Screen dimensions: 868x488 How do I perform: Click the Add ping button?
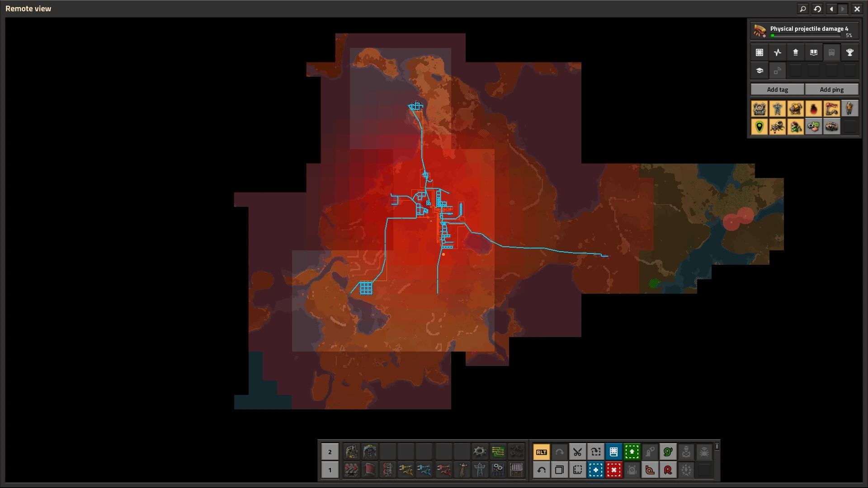pyautogui.click(x=832, y=89)
